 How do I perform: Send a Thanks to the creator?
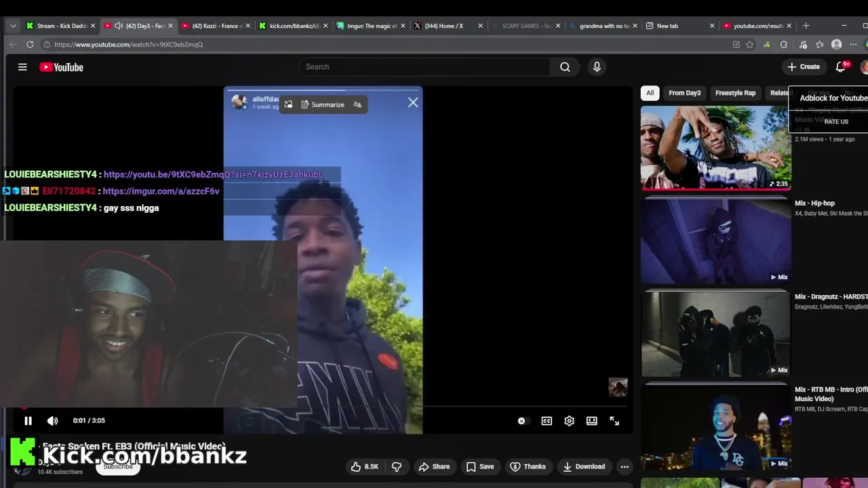point(528,466)
